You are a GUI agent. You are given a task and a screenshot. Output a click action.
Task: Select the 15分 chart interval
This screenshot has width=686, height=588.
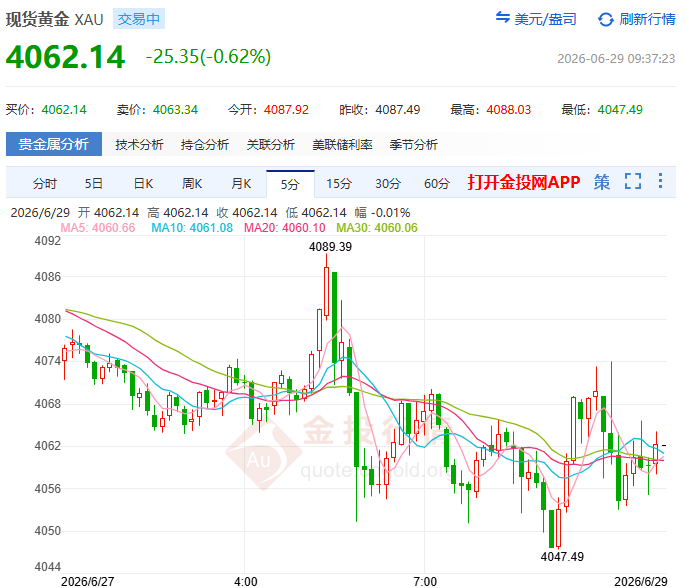tap(339, 184)
